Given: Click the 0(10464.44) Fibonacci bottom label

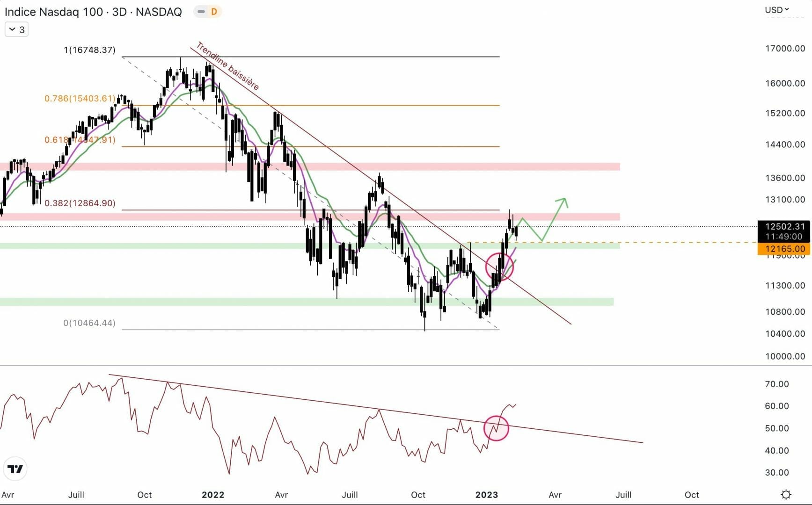Looking at the screenshot, I should (89, 323).
